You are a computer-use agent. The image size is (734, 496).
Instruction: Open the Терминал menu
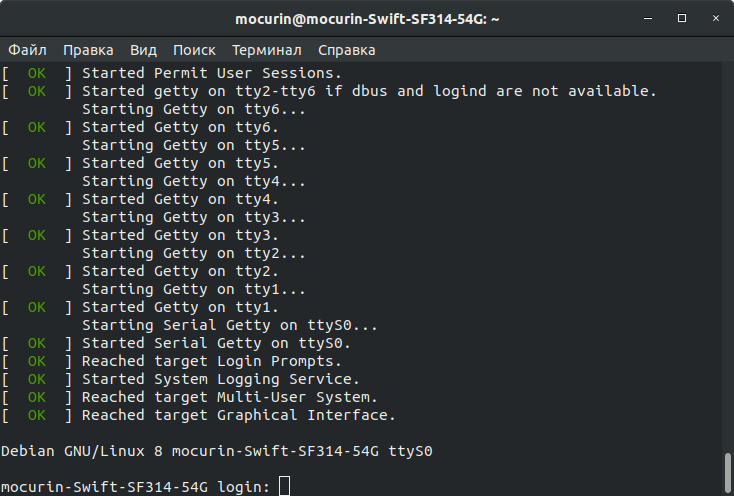[267, 50]
